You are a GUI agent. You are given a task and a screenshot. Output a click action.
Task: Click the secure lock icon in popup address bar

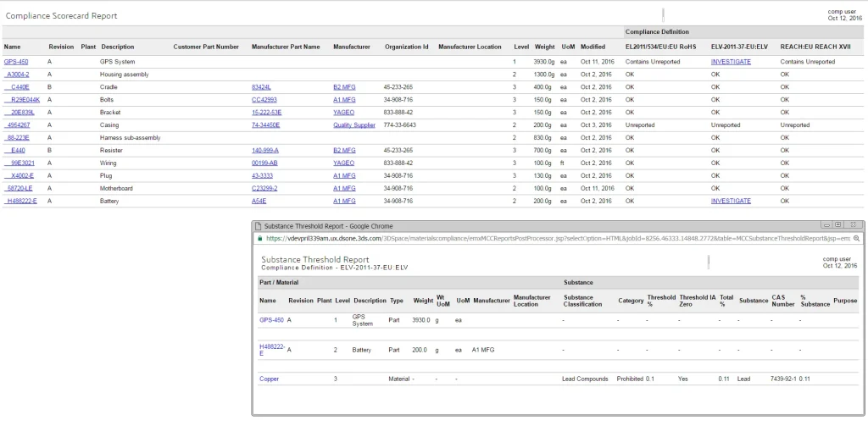tap(259, 239)
